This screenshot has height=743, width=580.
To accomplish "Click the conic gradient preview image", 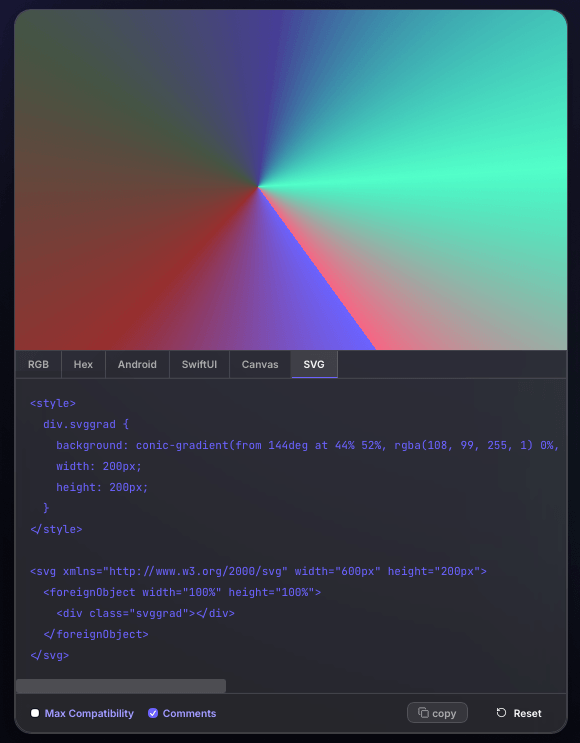I will (290, 180).
